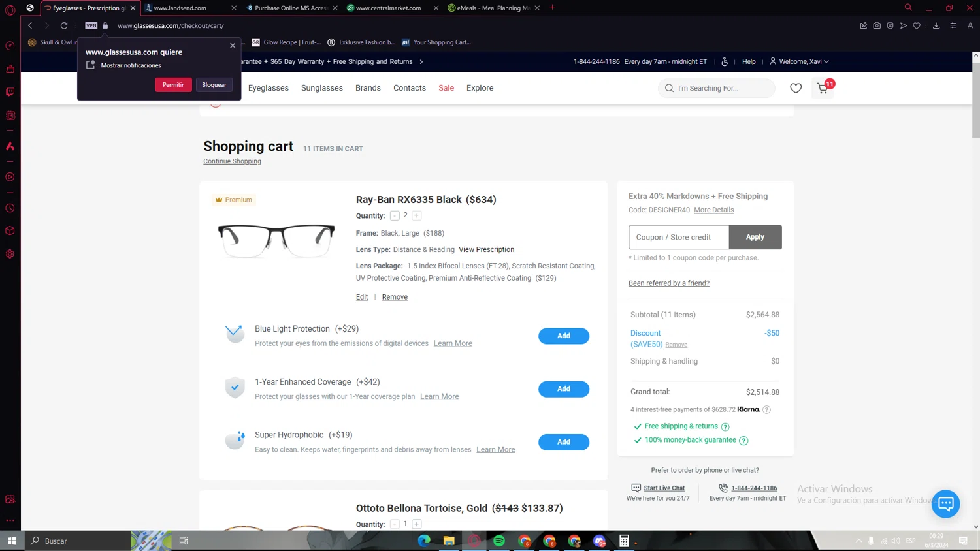Expand the Welcome, Xavi account dropdown
This screenshot has height=551, width=980.
click(x=799, y=61)
